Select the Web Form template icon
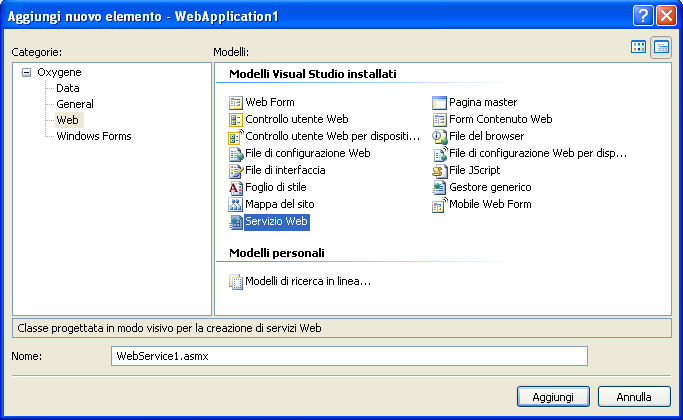 (x=236, y=103)
